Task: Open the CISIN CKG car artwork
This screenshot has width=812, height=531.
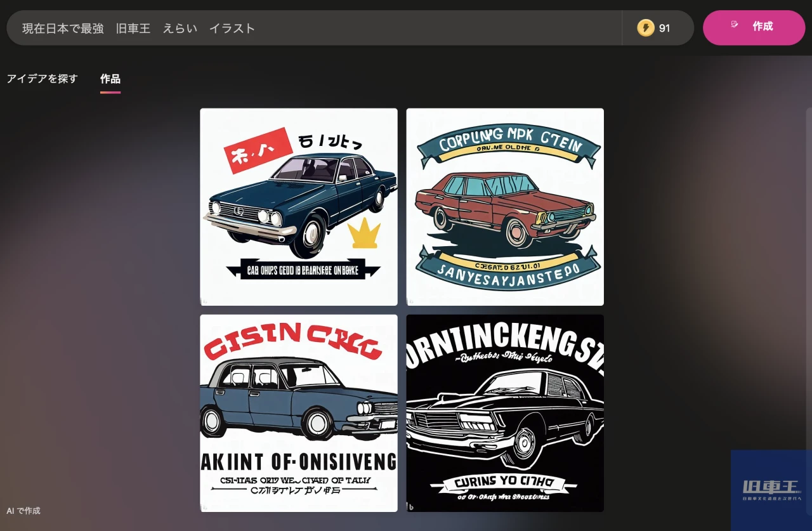Action: (x=299, y=413)
